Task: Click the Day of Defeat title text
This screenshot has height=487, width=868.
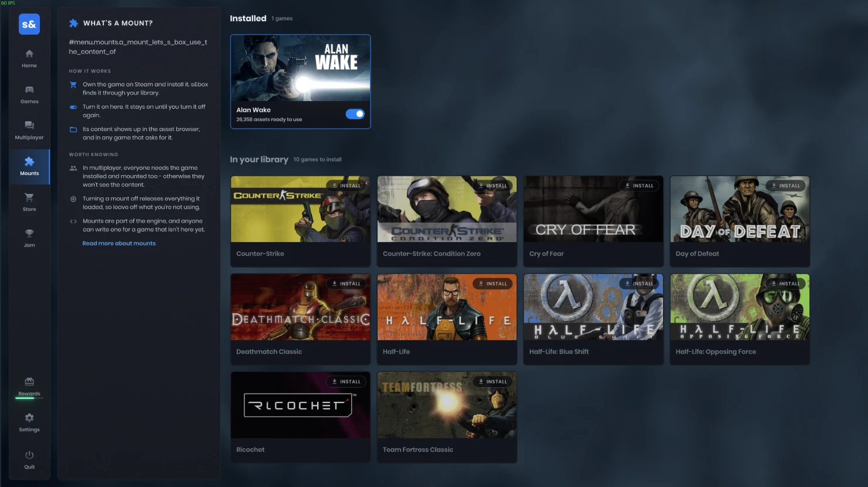Action: [x=697, y=254]
